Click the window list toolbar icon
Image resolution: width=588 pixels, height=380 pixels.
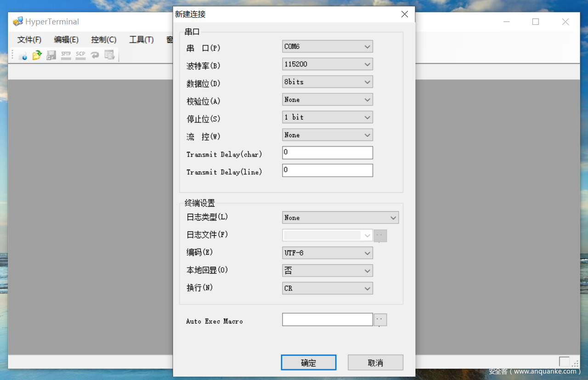(x=109, y=55)
